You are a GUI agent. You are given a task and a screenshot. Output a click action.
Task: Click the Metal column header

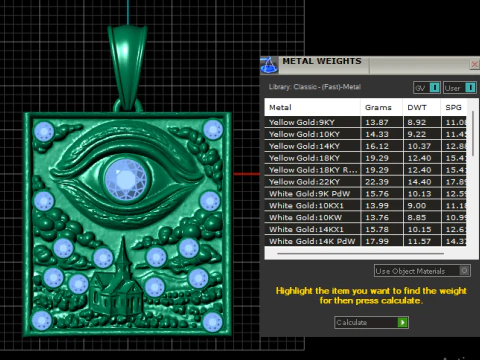tap(312, 107)
